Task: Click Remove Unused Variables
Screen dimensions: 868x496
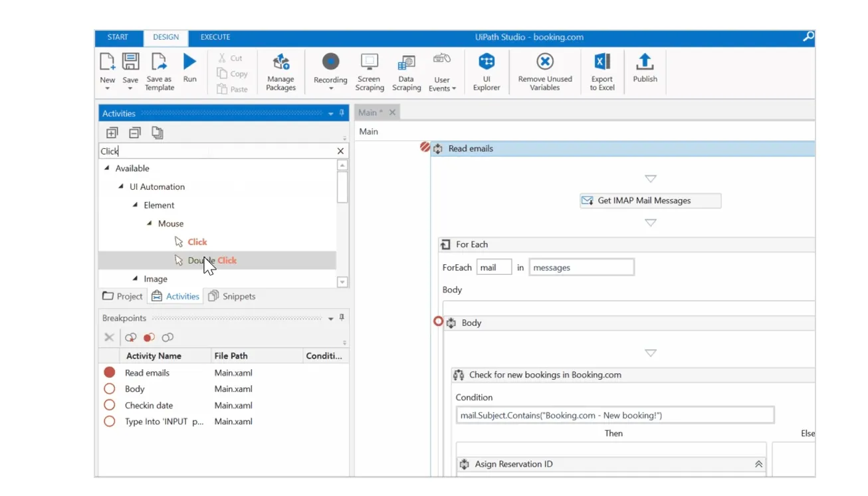Action: tap(545, 72)
